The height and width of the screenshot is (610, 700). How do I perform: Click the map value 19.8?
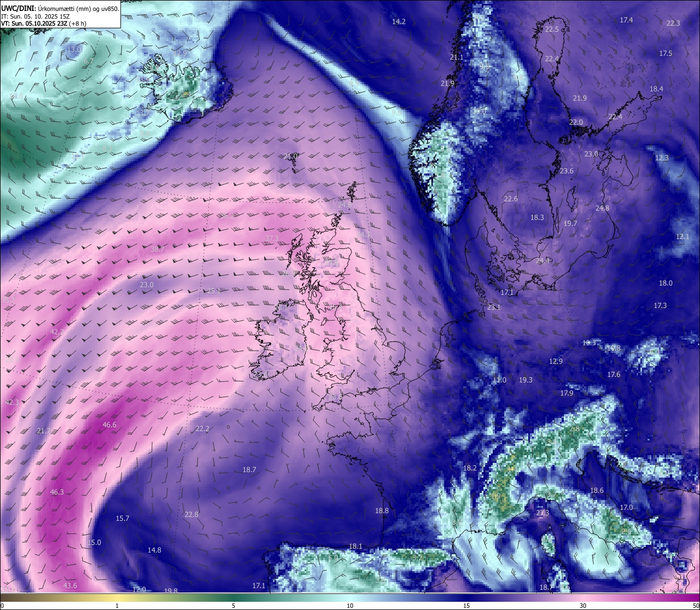pyautogui.click(x=171, y=591)
